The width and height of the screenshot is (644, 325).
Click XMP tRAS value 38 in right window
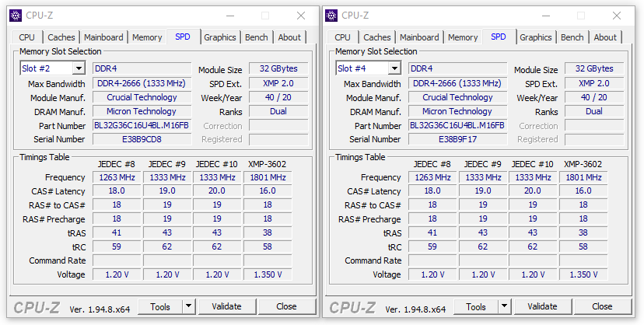coord(583,232)
